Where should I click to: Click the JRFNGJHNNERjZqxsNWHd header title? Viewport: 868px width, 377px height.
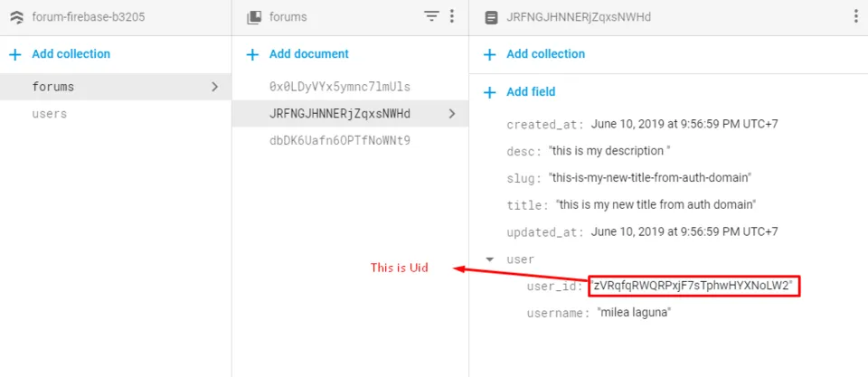579,17
